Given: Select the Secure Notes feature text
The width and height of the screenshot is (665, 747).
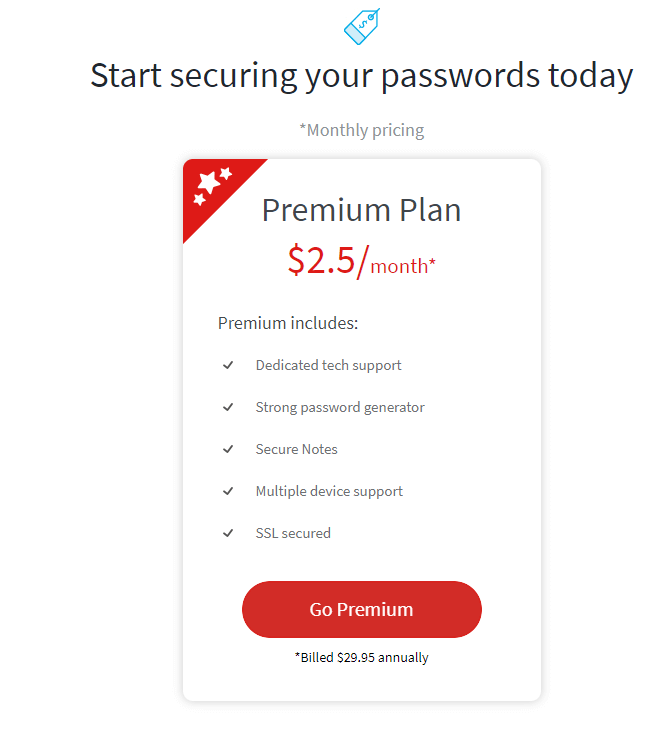Looking at the screenshot, I should [x=296, y=449].
